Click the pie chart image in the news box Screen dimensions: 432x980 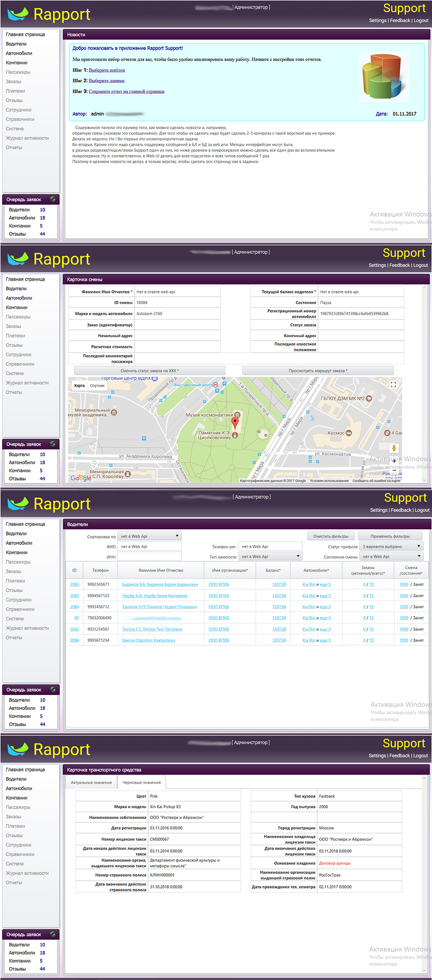[x=384, y=77]
